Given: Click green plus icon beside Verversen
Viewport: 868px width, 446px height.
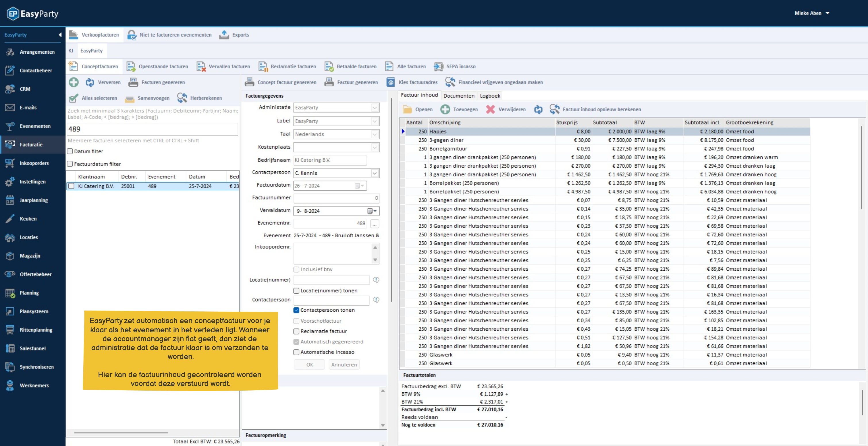Looking at the screenshot, I should click(x=74, y=82).
